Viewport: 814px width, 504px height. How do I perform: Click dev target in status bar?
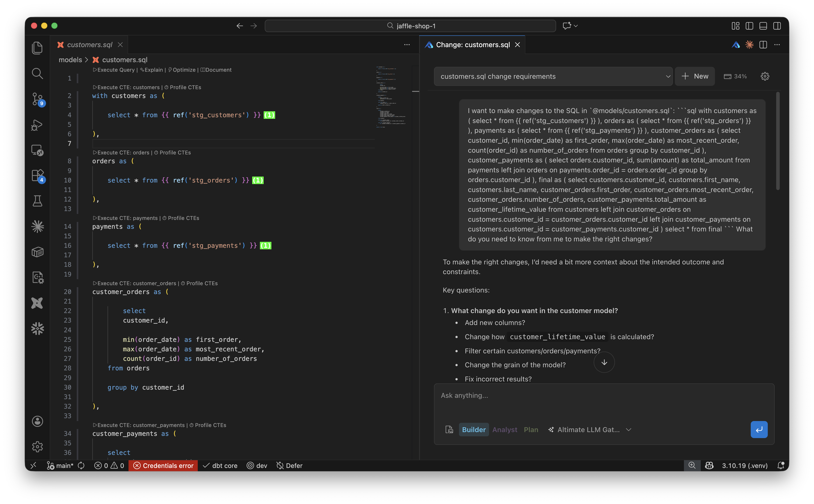tap(257, 466)
